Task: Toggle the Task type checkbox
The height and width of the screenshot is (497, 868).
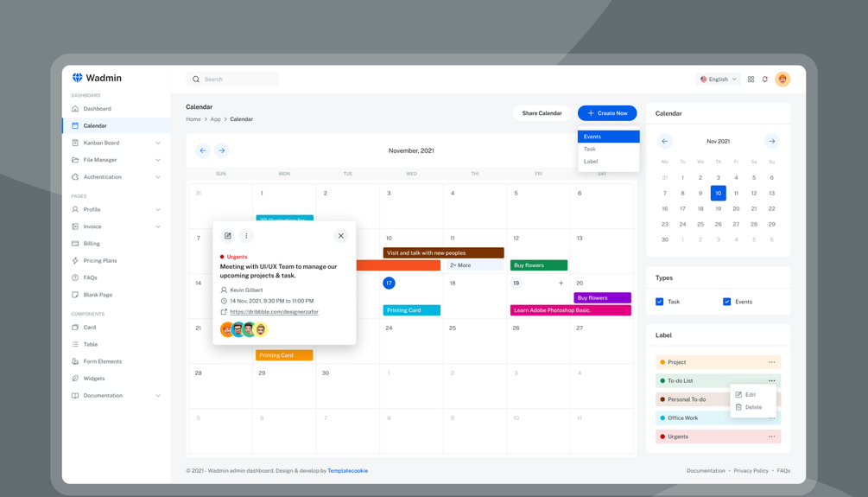Action: pyautogui.click(x=659, y=302)
